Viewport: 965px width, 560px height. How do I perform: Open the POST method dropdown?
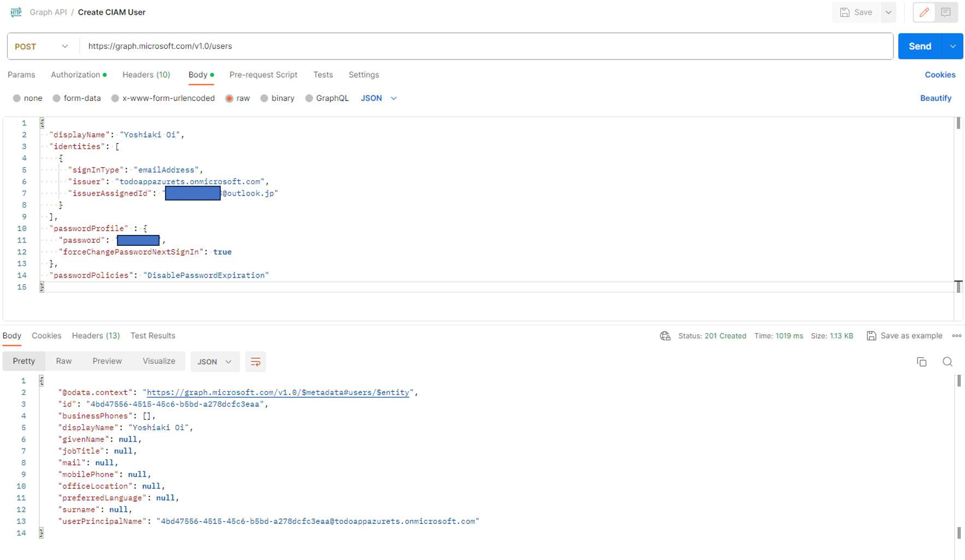42,46
